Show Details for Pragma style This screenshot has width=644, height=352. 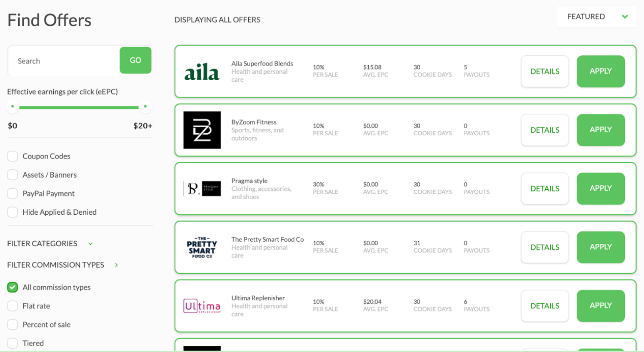(x=545, y=189)
